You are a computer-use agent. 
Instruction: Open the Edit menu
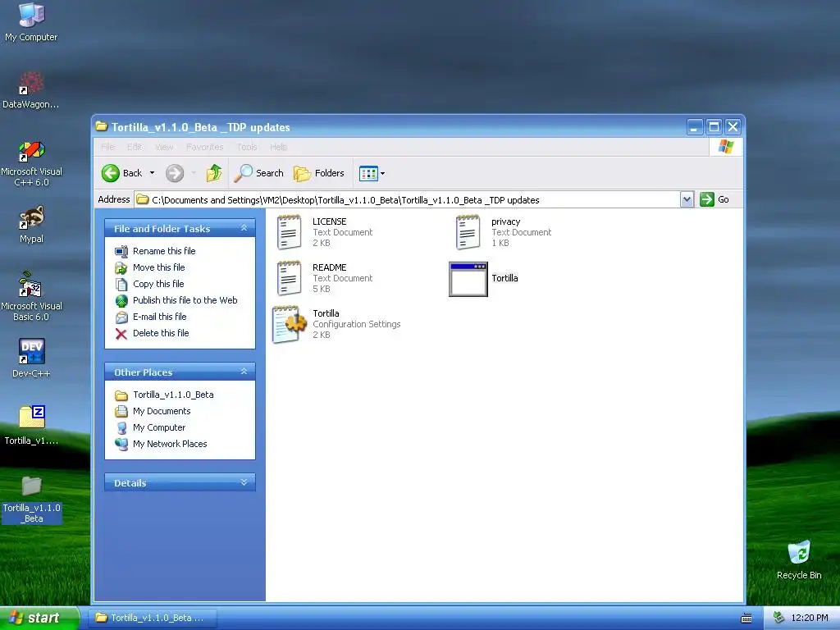point(135,147)
